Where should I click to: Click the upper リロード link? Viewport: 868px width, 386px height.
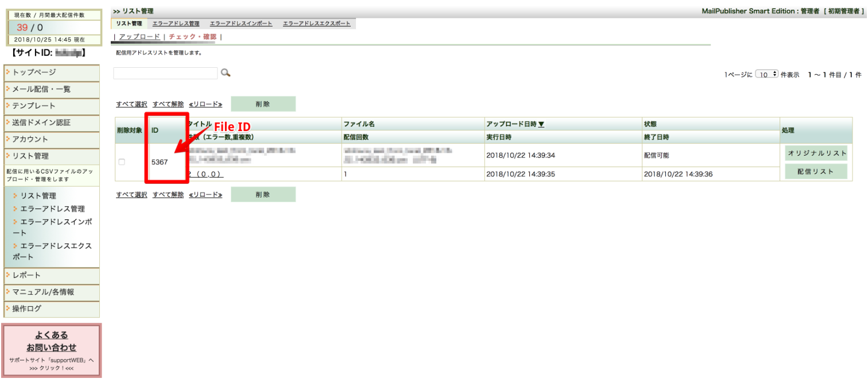pos(206,105)
